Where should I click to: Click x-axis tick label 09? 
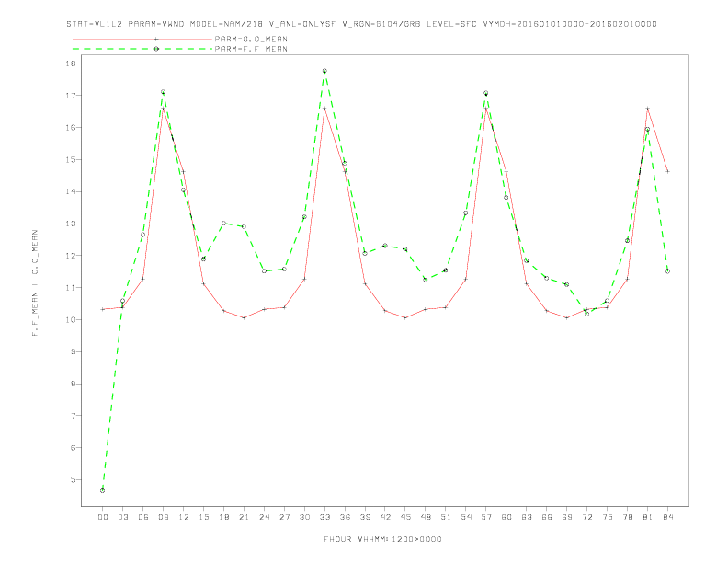(x=163, y=517)
